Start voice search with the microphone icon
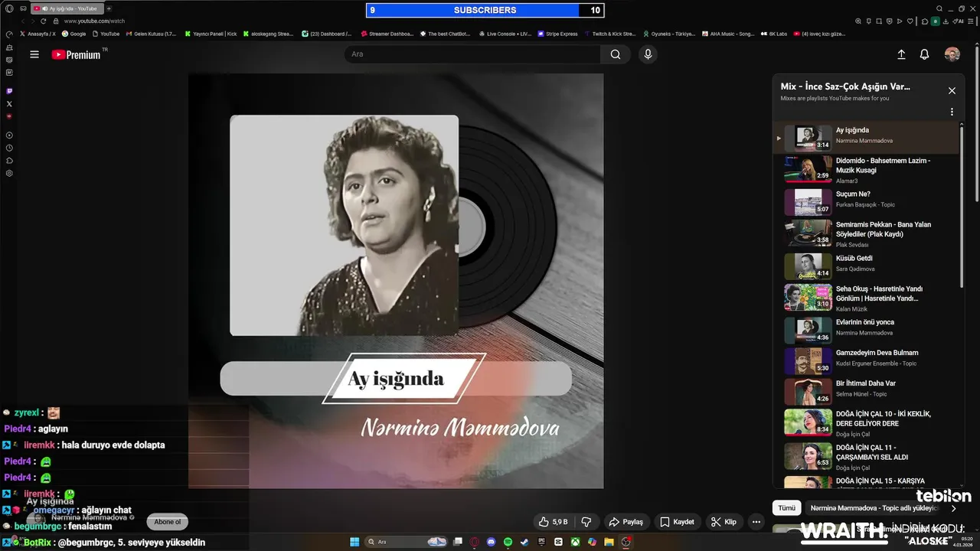The image size is (980, 551). [648, 54]
